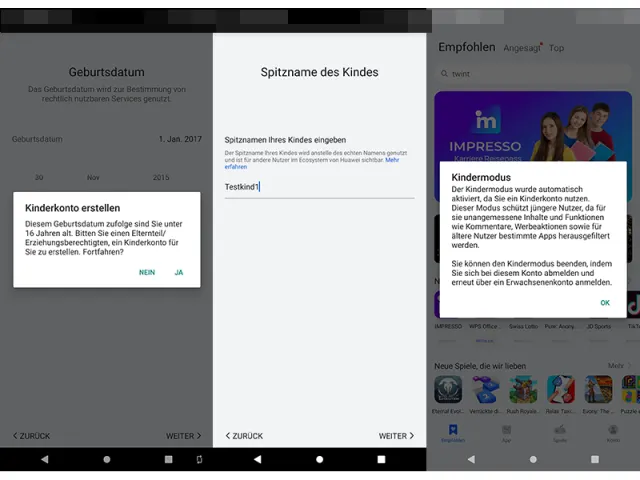
Task: Tap recents square icon on Spitzname screen
Action: (x=381, y=459)
